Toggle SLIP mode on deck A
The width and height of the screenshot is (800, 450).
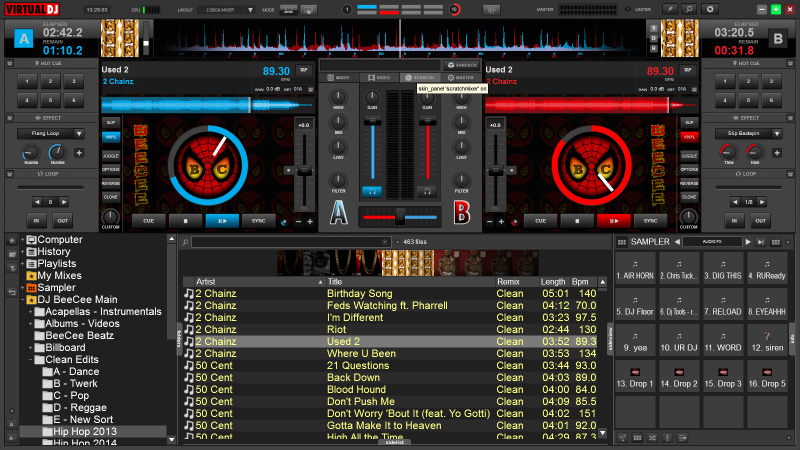(111, 122)
